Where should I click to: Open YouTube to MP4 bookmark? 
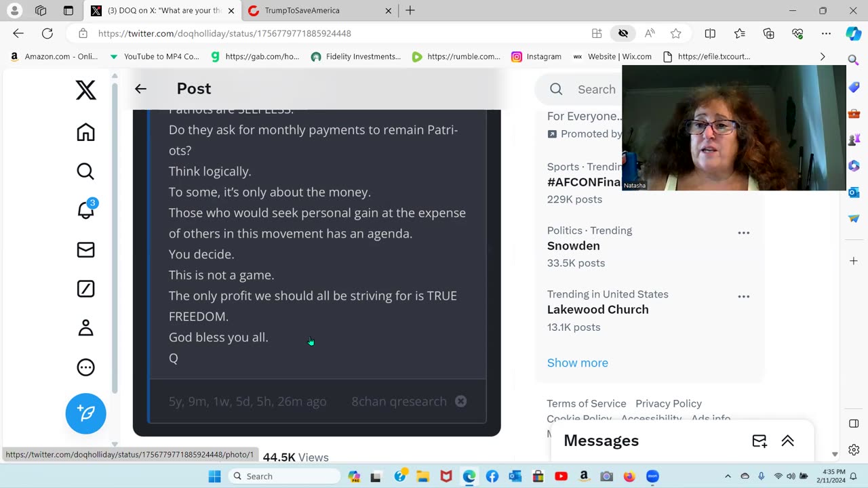click(154, 56)
